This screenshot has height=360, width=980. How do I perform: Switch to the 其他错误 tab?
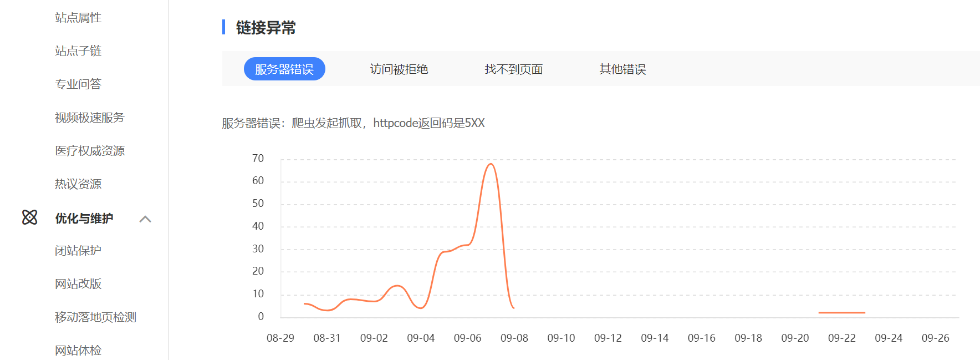pos(622,69)
